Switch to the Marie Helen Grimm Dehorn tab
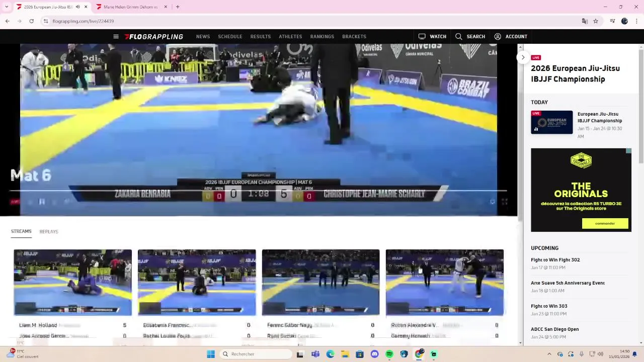The height and width of the screenshot is (362, 644). click(x=130, y=7)
